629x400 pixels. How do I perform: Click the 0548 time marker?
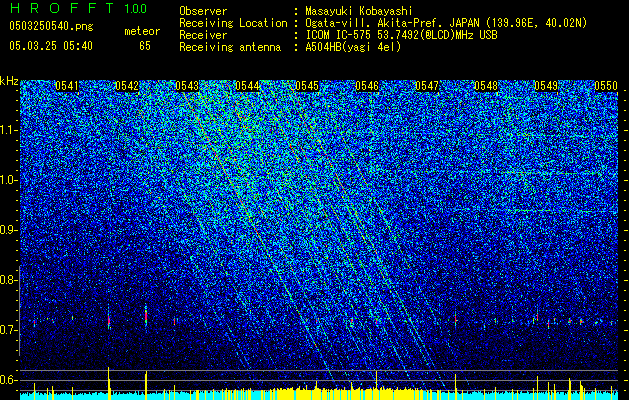click(486, 86)
